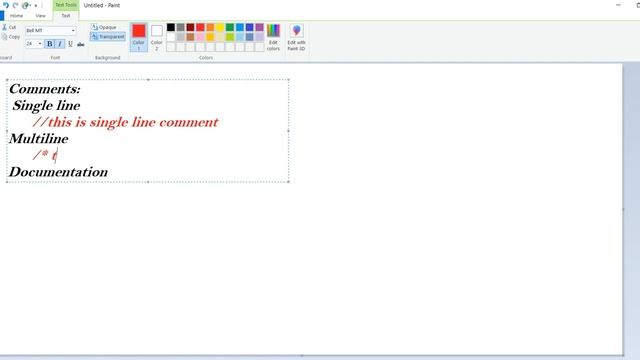Click the 'Comments:' text line
The width and height of the screenshot is (640, 360).
tap(45, 89)
